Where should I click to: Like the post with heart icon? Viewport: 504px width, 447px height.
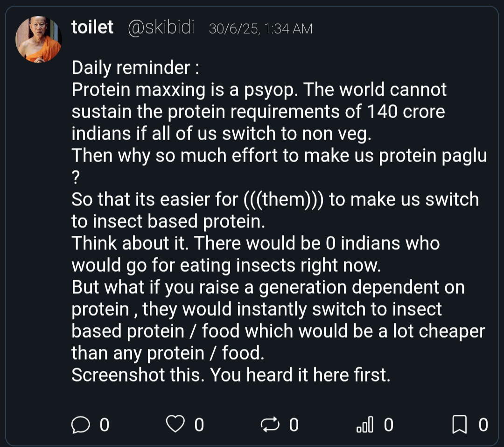[x=175, y=424]
